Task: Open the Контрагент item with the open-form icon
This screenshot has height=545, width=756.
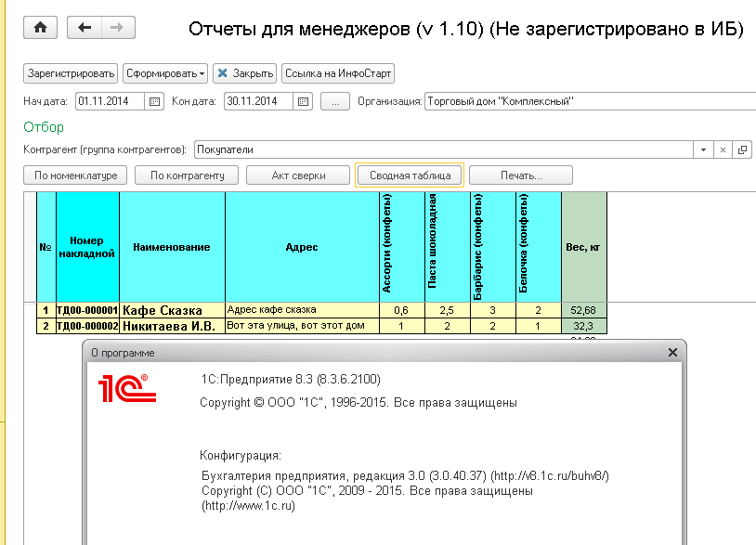Action: [742, 149]
